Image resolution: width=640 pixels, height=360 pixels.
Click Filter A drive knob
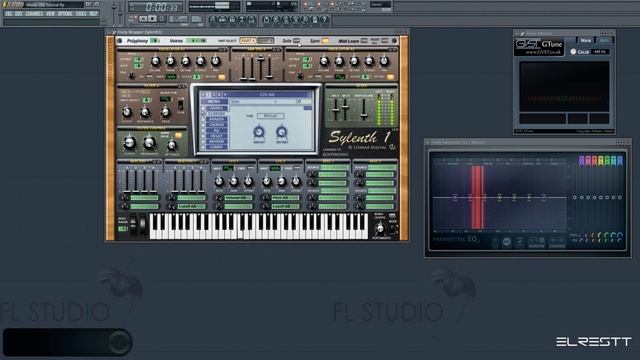(x=166, y=112)
